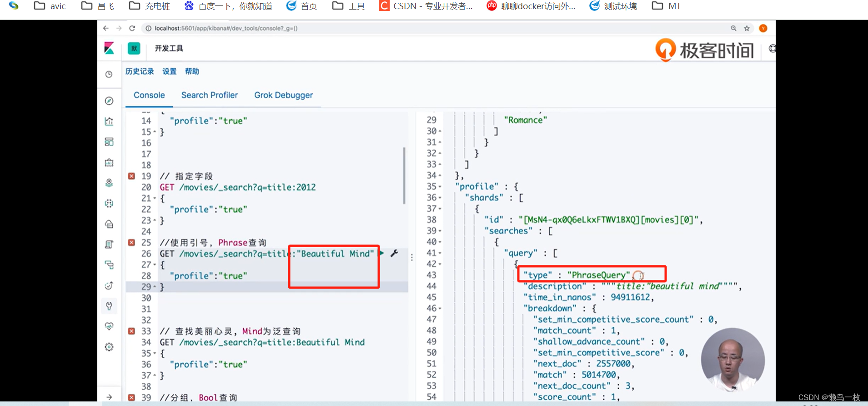Open 历史记录 history link
The height and width of the screenshot is (406, 868).
click(x=140, y=71)
